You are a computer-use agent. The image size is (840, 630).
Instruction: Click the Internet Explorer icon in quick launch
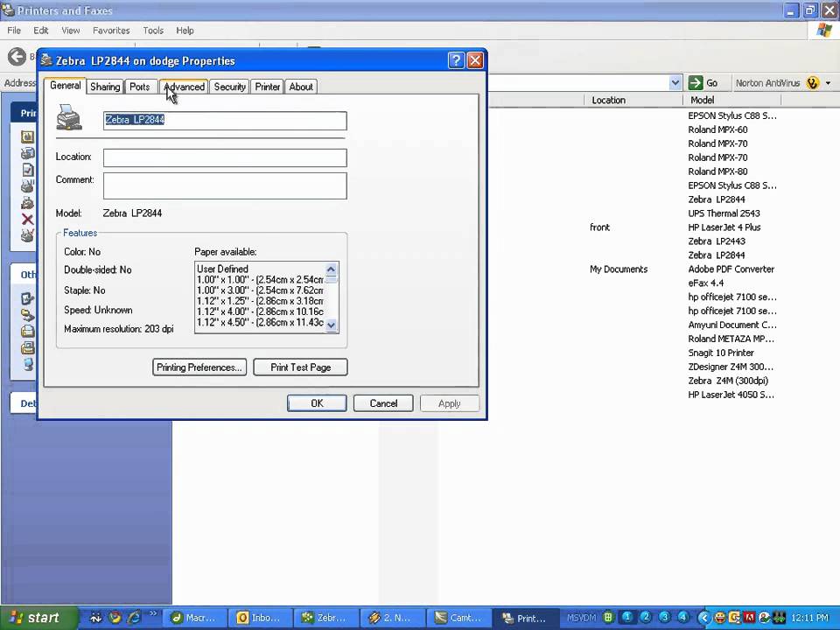tap(134, 617)
